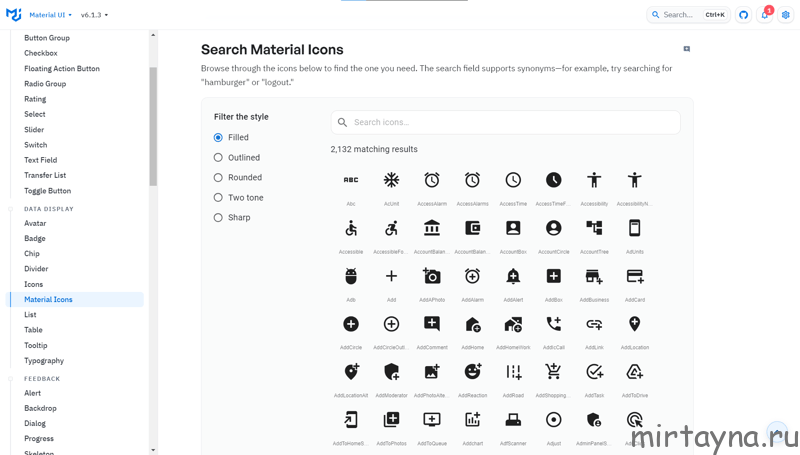Pick the Accessible wheelchair icon
This screenshot has width=800, height=455.
(351, 228)
